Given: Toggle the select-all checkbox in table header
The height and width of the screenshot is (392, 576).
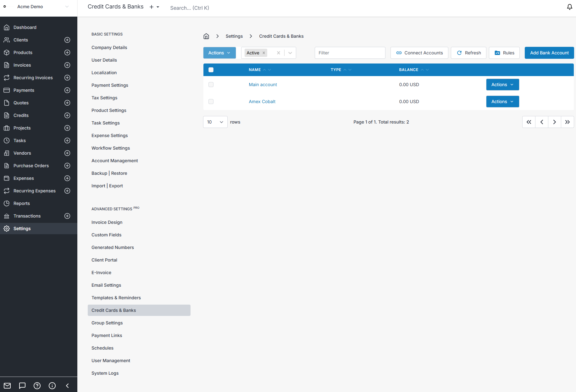Looking at the screenshot, I should pos(211,70).
